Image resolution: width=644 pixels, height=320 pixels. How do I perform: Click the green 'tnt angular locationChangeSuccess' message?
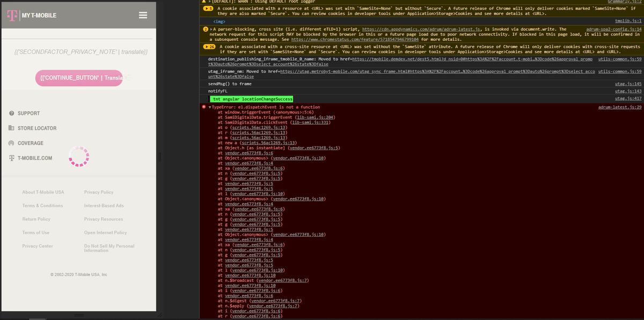(252, 99)
